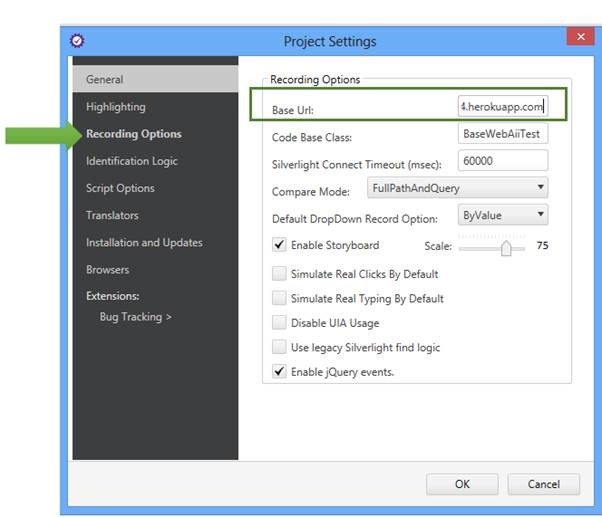Click the Scale slider thumb

pos(506,247)
